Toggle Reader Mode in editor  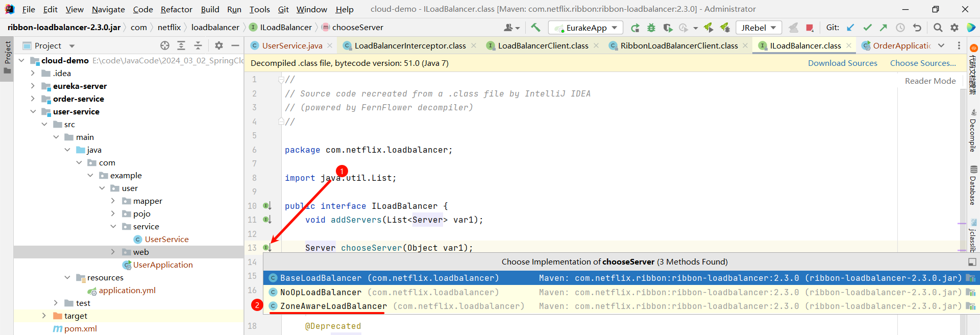pyautogui.click(x=930, y=81)
